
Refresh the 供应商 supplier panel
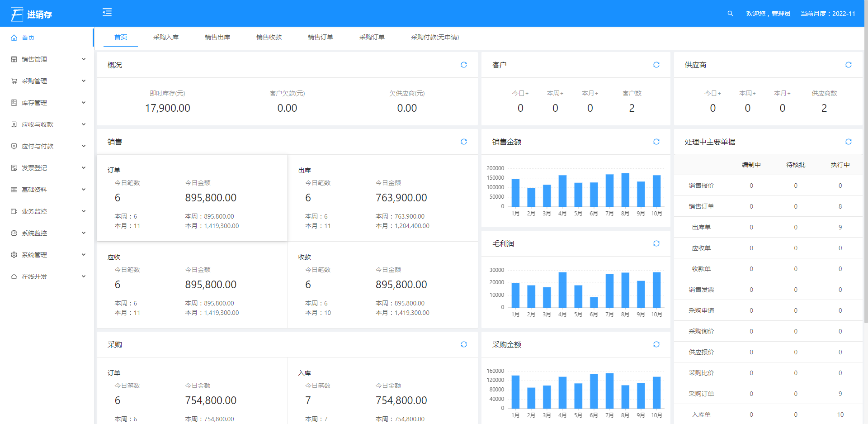tap(848, 65)
